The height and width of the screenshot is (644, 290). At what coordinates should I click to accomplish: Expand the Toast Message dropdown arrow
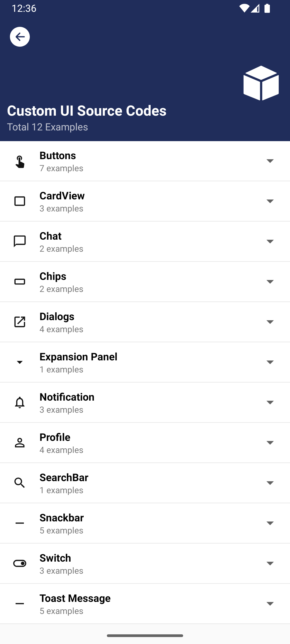point(270,603)
